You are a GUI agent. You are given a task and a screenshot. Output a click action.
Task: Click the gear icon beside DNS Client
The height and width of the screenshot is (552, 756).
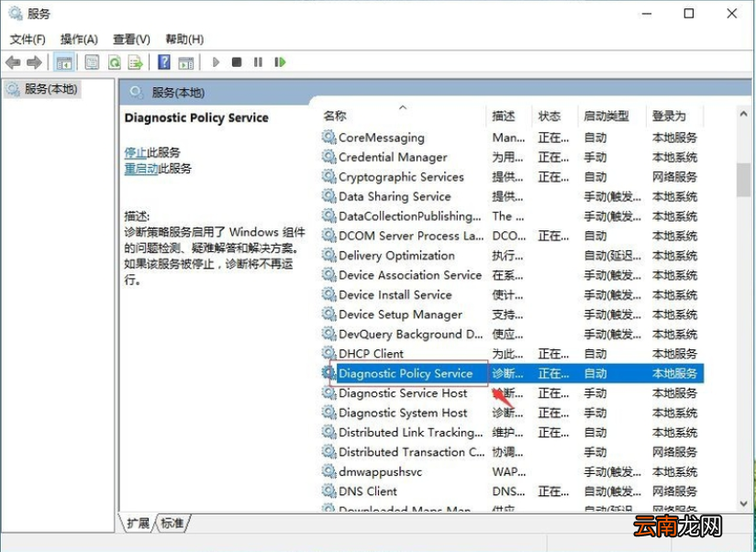[x=328, y=491]
